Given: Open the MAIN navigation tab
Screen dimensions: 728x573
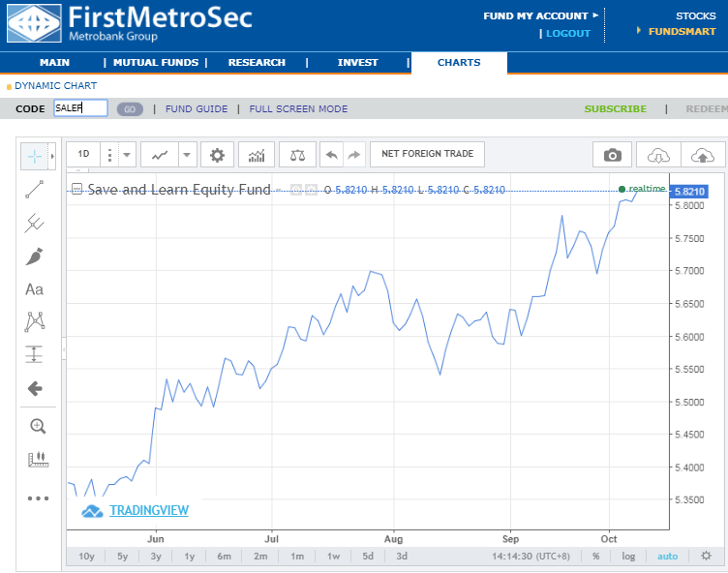Looking at the screenshot, I should point(54,62).
